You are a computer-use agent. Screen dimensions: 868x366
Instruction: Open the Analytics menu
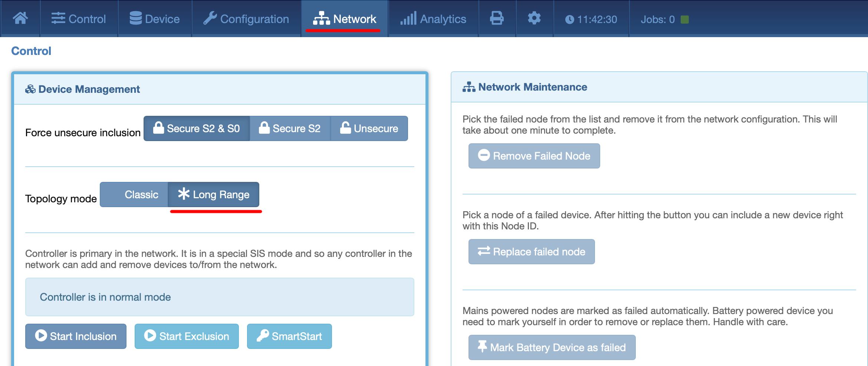(433, 19)
